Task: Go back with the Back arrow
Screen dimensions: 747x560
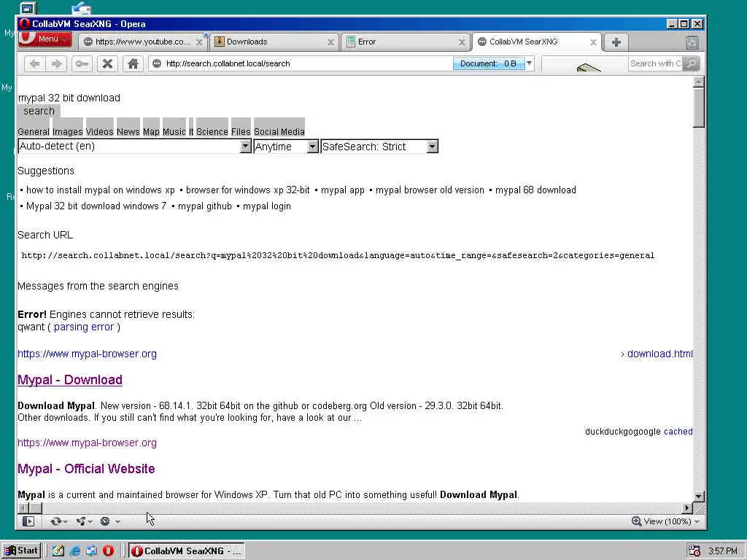Action: [34, 63]
